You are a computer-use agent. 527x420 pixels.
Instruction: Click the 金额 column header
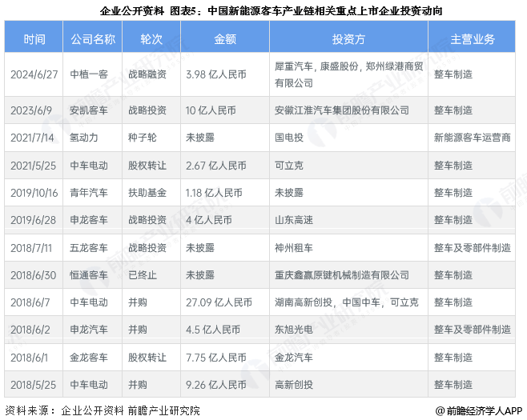(x=225, y=37)
